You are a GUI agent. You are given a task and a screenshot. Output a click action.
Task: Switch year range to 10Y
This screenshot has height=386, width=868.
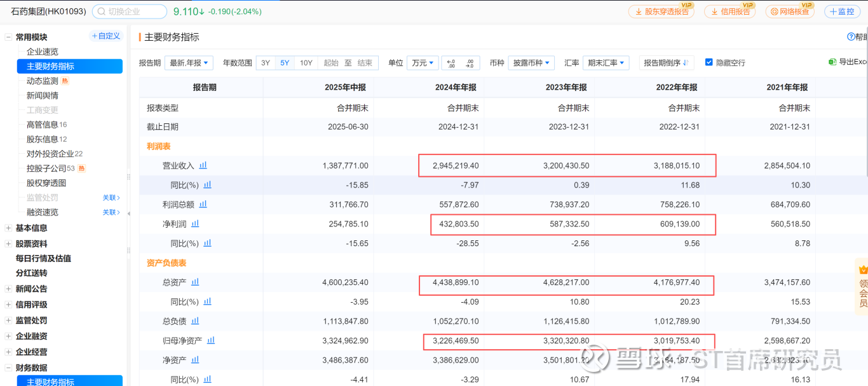(306, 63)
